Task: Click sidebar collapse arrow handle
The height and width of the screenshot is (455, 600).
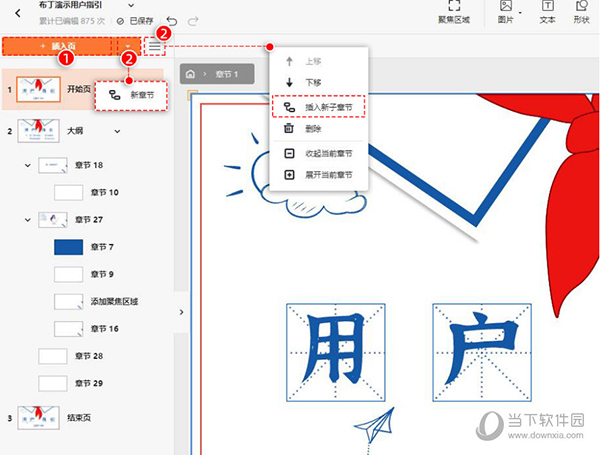Action: (181, 313)
